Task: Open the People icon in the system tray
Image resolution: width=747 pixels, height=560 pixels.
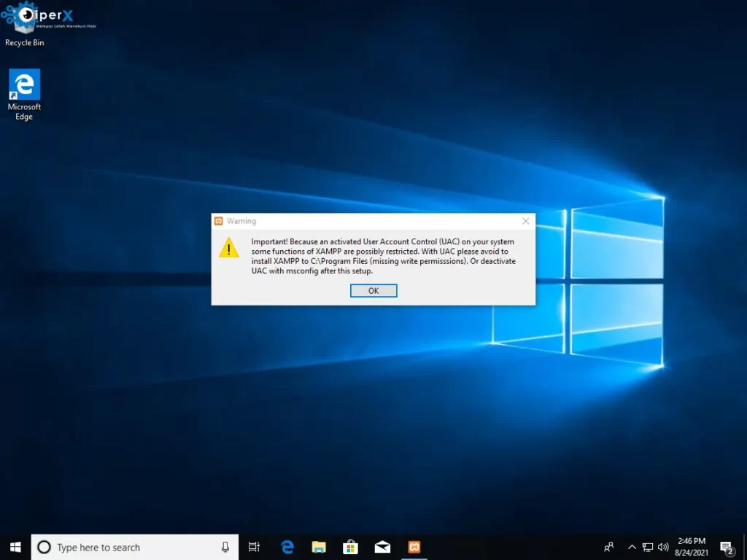Action: 608,547
